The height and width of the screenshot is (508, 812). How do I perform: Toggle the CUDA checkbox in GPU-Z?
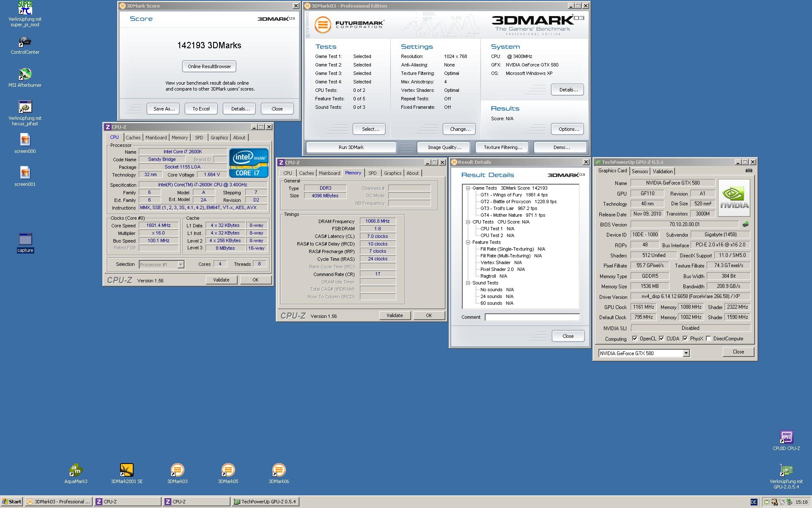point(661,339)
